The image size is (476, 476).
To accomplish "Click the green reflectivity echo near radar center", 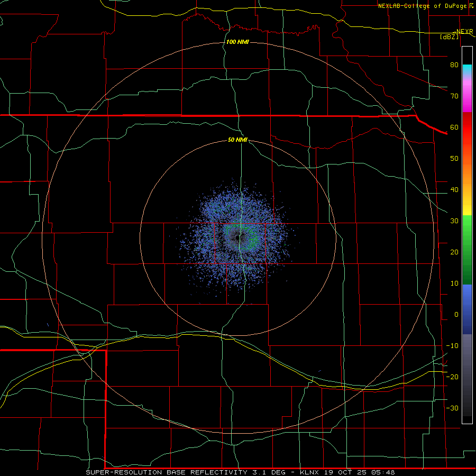I will pos(253,240).
